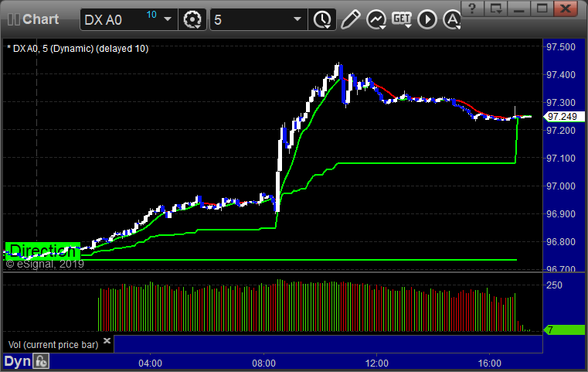
Task: Expand the DX A0 symbol dropdown arrow
Action: tap(168, 19)
